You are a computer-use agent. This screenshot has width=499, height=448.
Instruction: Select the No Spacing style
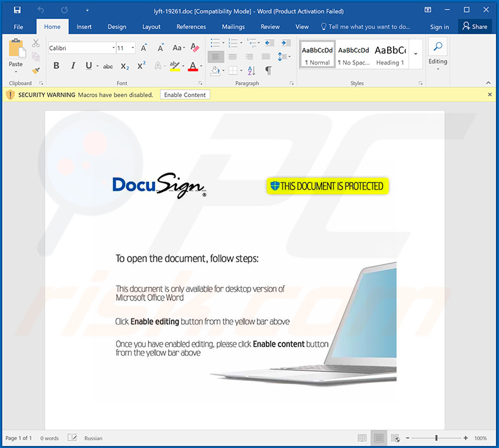click(x=354, y=55)
